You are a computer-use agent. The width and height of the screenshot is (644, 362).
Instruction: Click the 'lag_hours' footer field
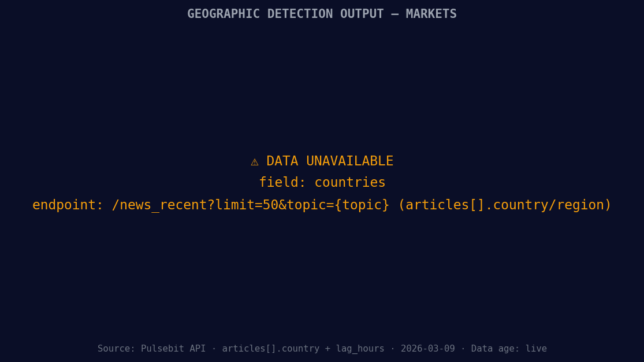coord(360,348)
